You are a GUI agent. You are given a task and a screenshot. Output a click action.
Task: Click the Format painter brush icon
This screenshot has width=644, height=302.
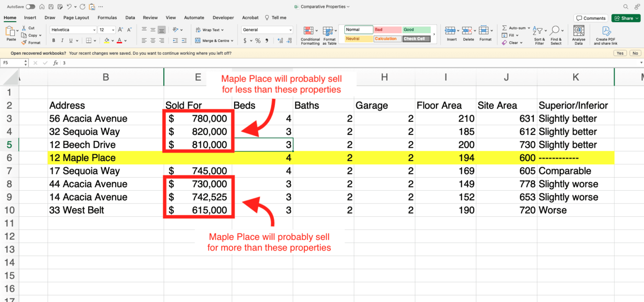pos(24,42)
